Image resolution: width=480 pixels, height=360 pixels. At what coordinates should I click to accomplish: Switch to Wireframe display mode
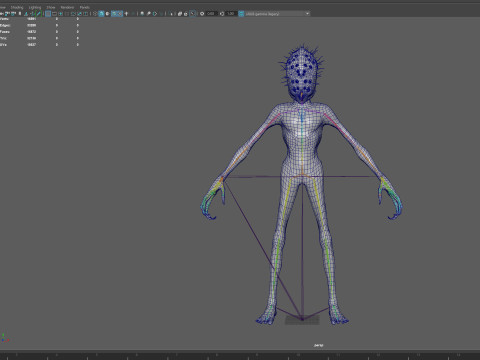(95, 14)
